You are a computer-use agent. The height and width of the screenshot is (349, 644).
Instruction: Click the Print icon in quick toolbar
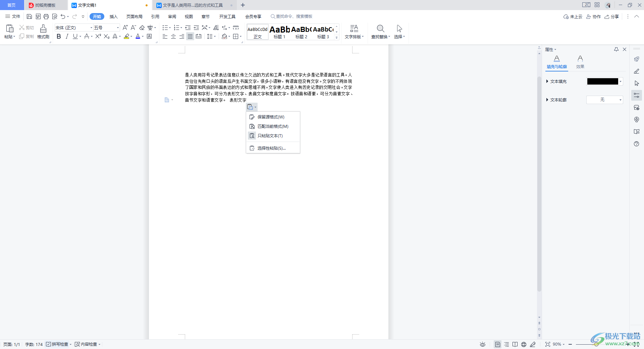tap(46, 16)
